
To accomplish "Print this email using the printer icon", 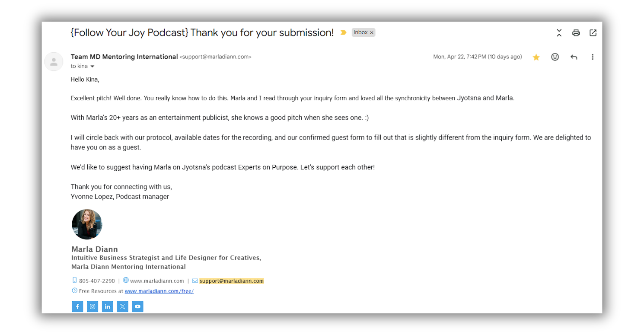I will pyautogui.click(x=576, y=33).
